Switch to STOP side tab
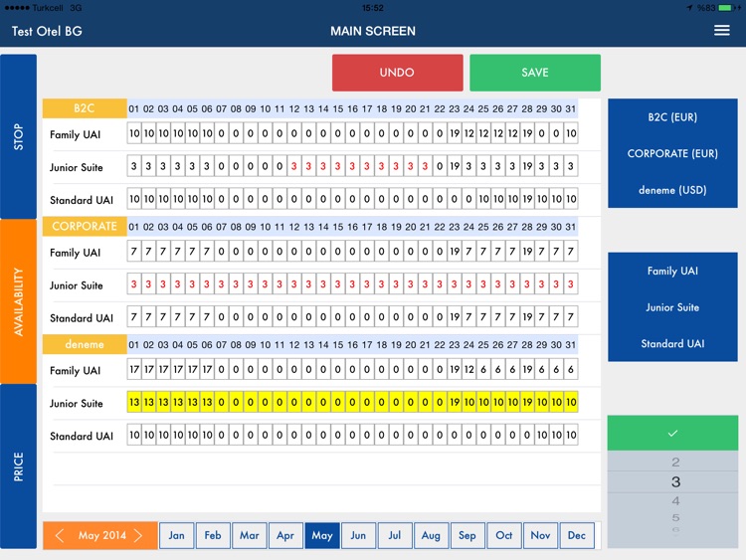The height and width of the screenshot is (560, 746). pos(19,136)
